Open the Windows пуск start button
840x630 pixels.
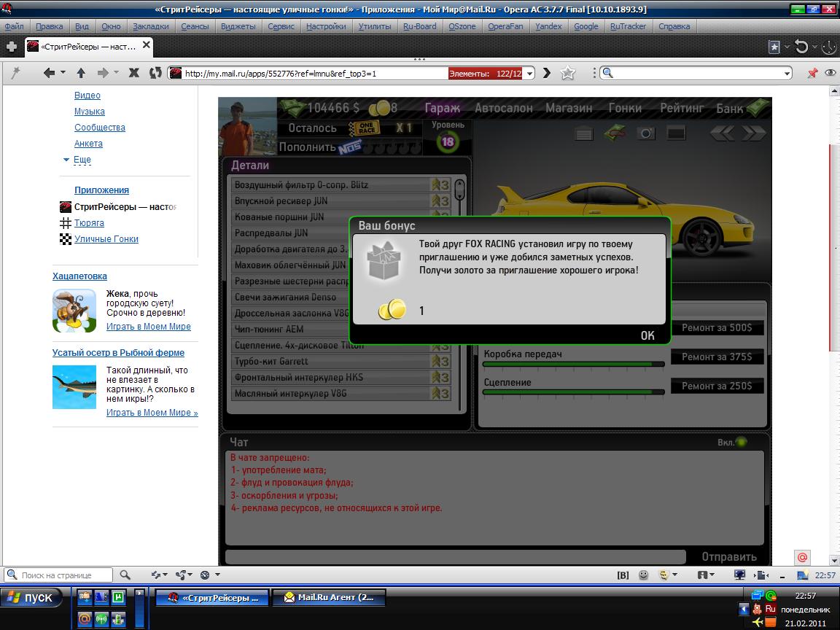31,598
